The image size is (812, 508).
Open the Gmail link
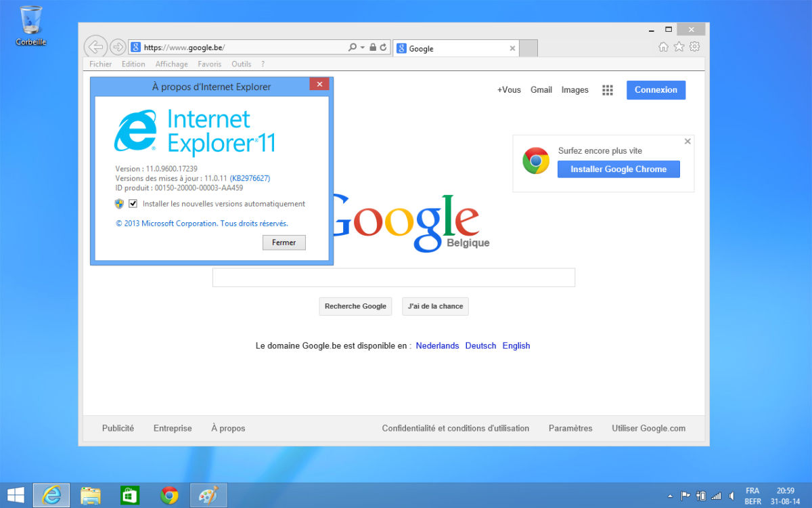[541, 90]
